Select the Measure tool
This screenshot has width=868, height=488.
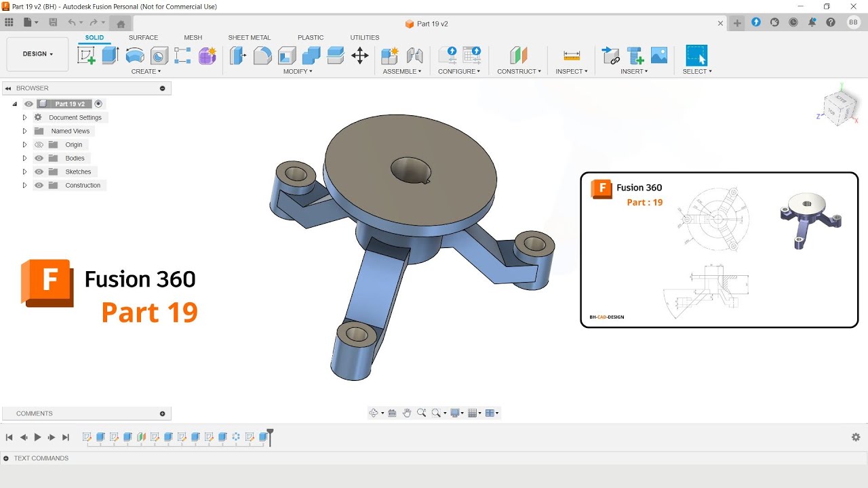[x=572, y=56]
